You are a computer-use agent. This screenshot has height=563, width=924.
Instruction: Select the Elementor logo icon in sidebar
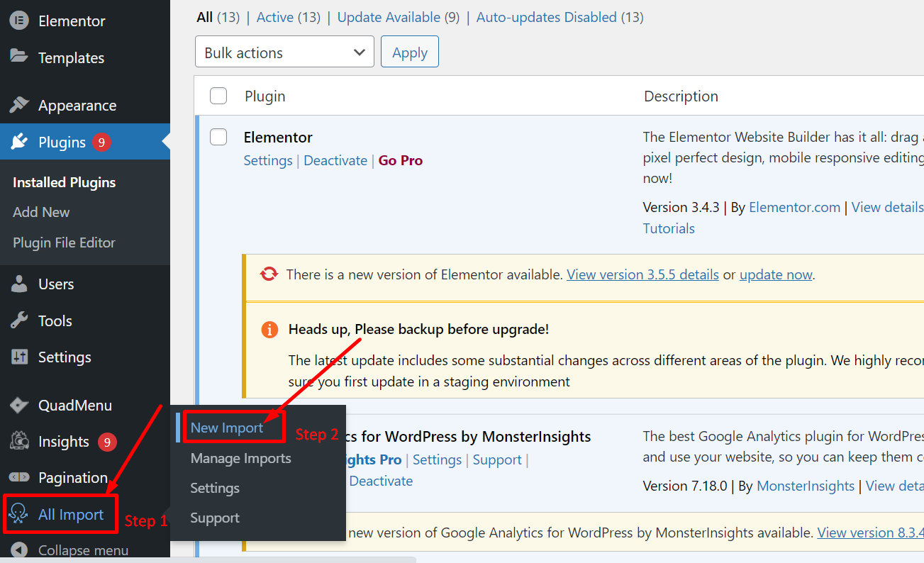click(x=18, y=21)
